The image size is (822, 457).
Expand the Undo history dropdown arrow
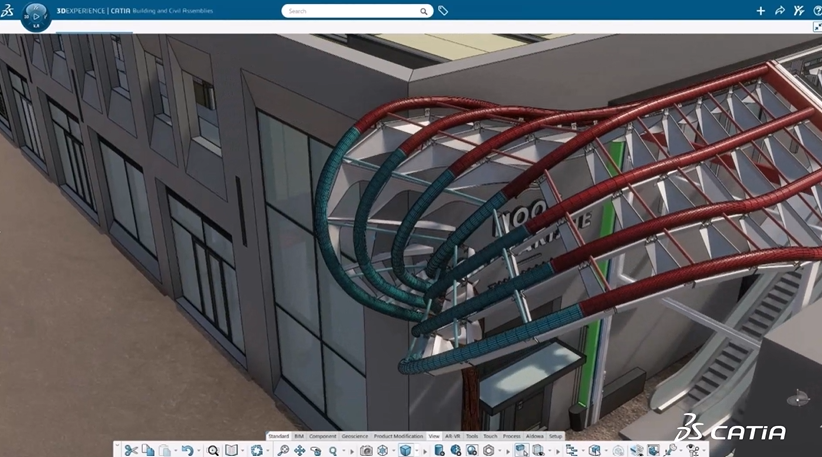(x=198, y=452)
